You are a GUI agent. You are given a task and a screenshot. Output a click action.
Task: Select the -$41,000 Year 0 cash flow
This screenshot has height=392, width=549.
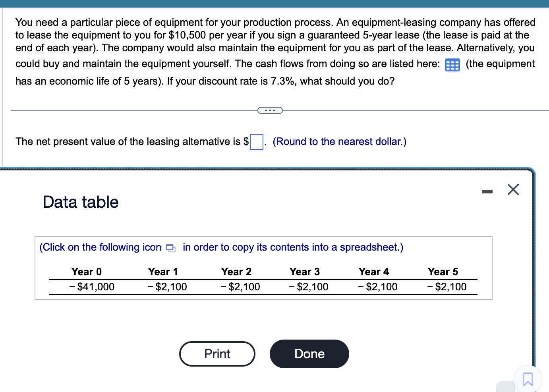(x=92, y=286)
